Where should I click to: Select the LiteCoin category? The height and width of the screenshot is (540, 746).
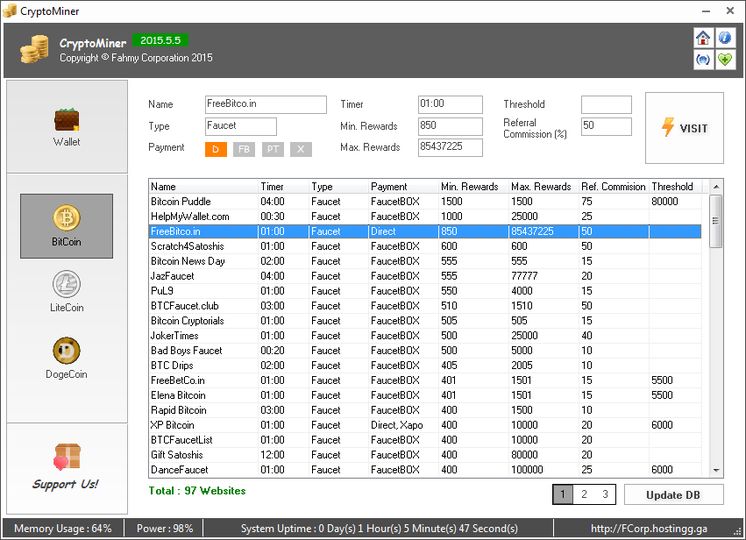click(67, 292)
